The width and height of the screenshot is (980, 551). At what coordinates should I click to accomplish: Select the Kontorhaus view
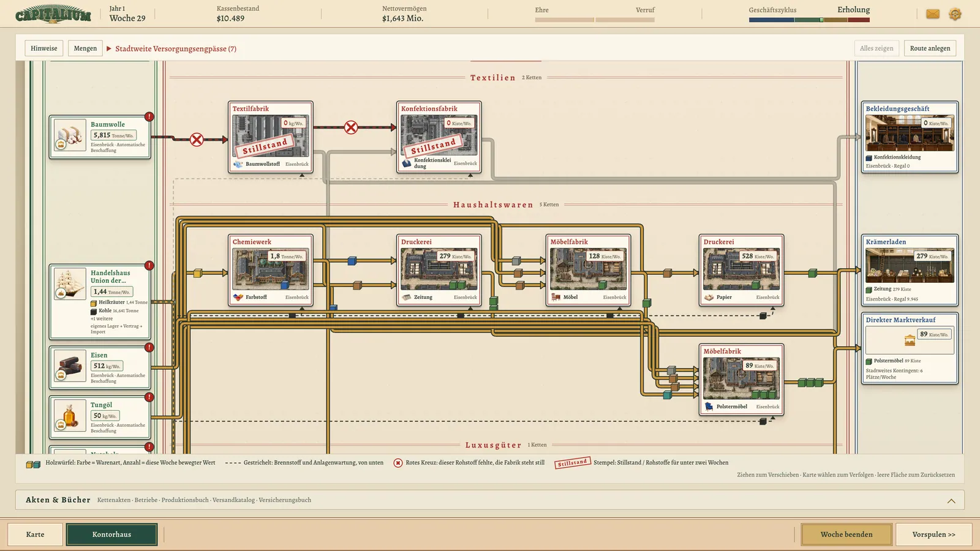pyautogui.click(x=111, y=534)
